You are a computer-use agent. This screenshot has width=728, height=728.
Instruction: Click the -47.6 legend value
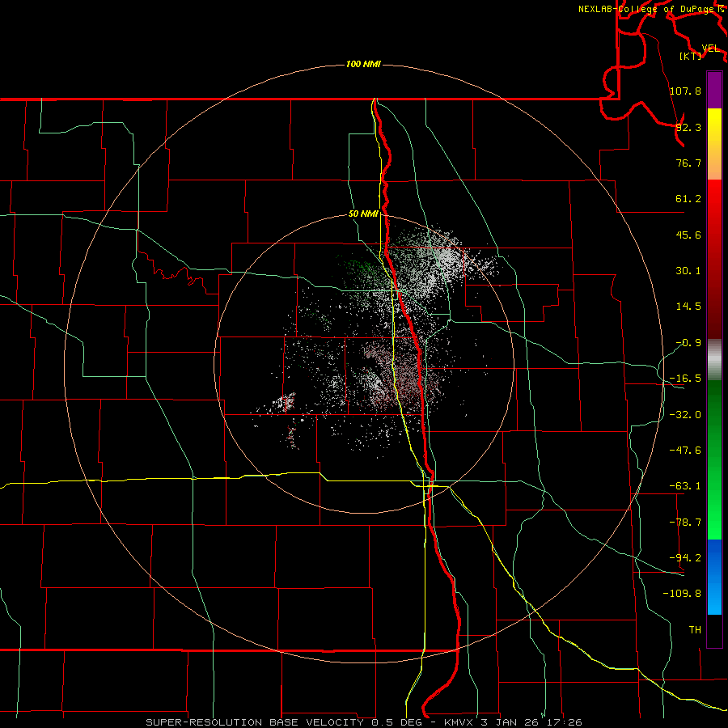pos(685,451)
